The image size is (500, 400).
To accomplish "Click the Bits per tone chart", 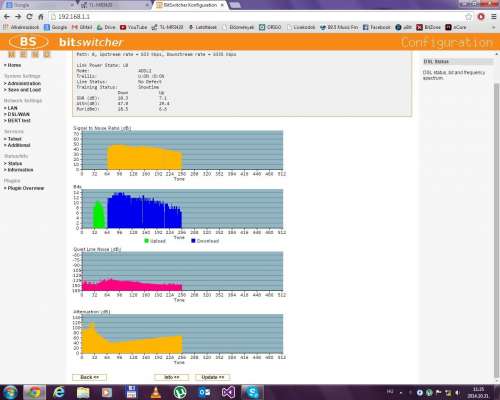I will [182, 209].
